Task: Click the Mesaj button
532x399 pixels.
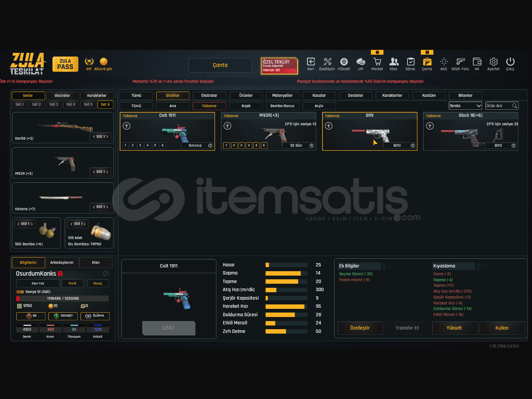Action: coord(98,283)
